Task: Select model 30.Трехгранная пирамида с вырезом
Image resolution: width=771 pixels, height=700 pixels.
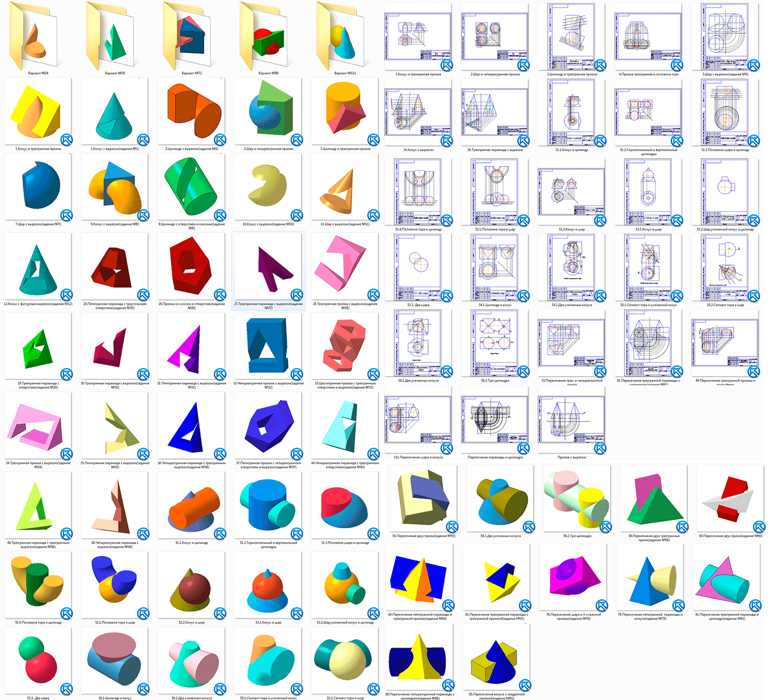Action: pyautogui.click(x=115, y=346)
